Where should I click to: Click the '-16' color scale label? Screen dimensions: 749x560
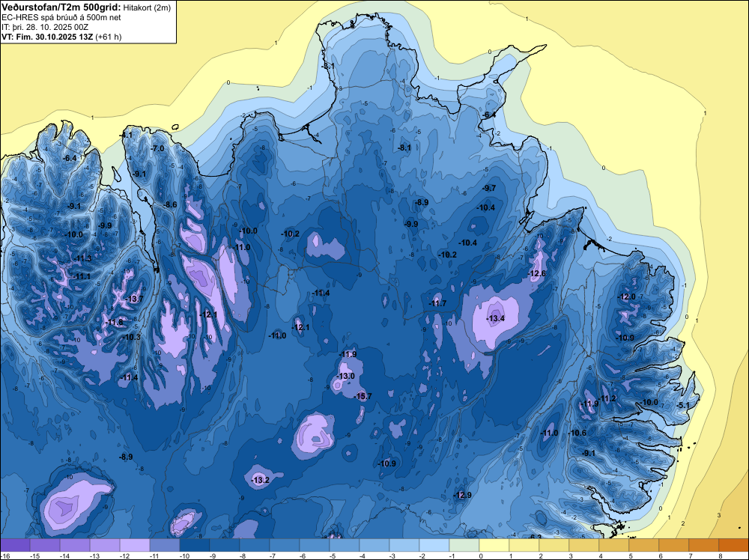point(4,556)
